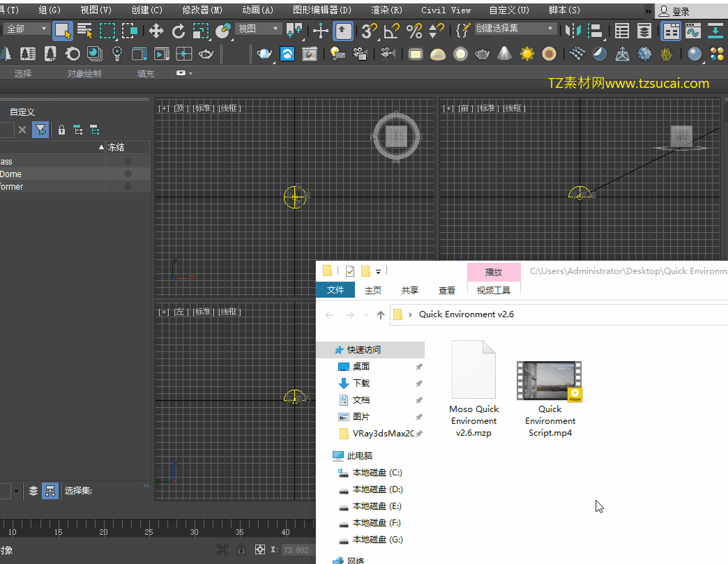Toggle window/crossing selection mode
This screenshot has height=564, width=728.
tap(130, 31)
